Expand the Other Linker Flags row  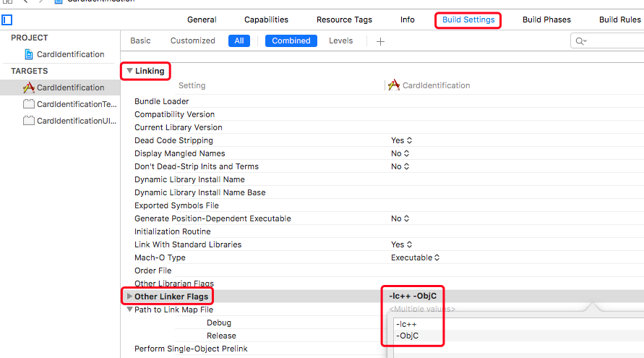(129, 297)
